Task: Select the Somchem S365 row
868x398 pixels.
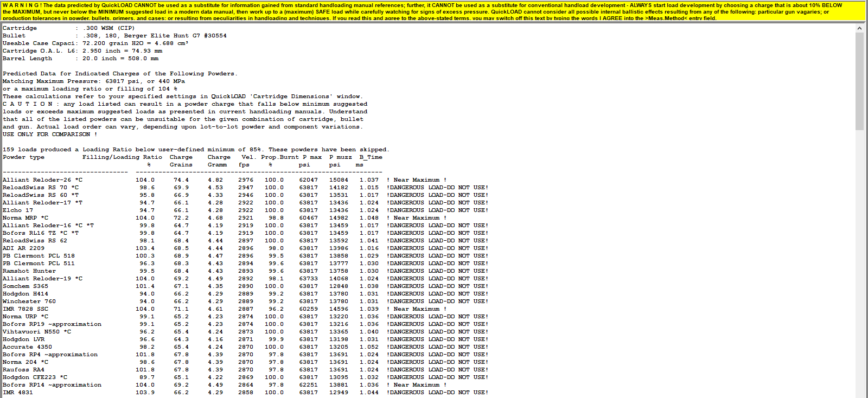Action: coord(245,286)
